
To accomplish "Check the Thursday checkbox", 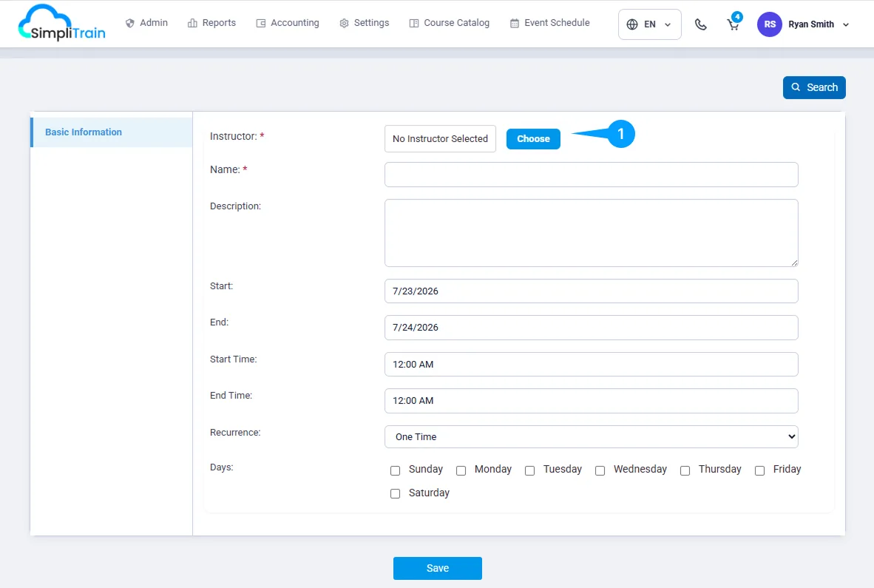I will tap(685, 471).
